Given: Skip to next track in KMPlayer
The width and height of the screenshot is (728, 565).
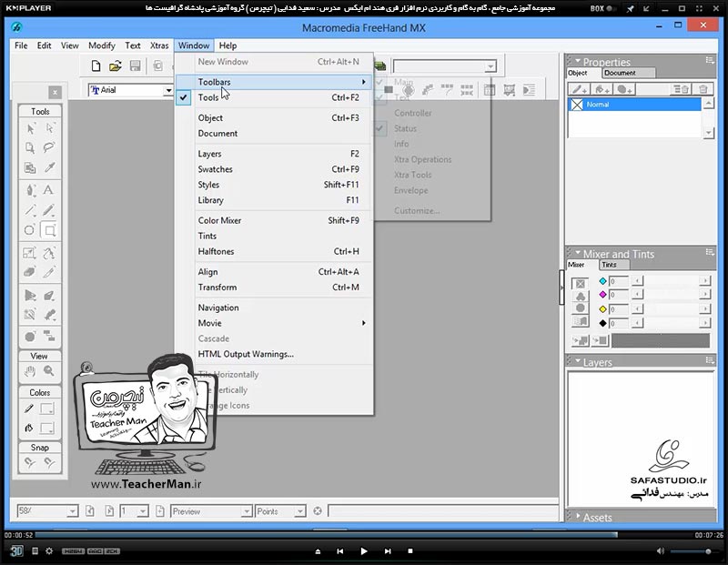Looking at the screenshot, I should (388, 551).
